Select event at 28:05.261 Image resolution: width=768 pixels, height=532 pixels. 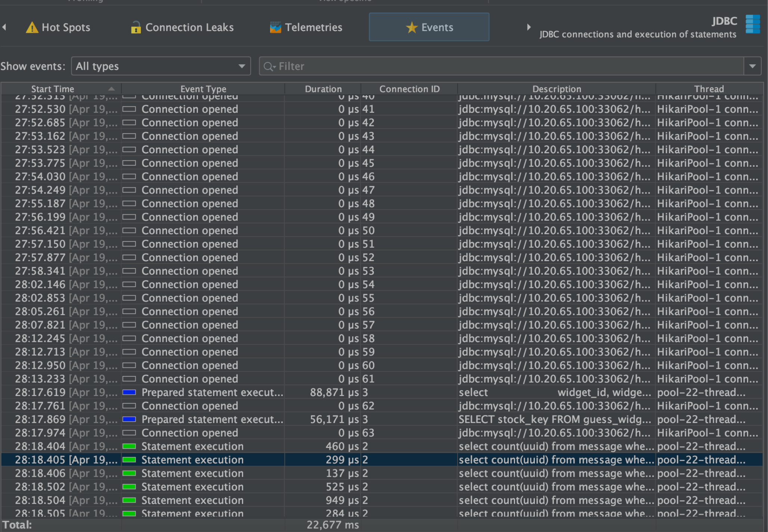tap(382, 311)
